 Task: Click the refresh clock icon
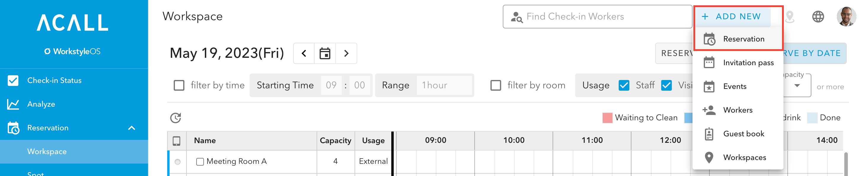click(x=175, y=118)
